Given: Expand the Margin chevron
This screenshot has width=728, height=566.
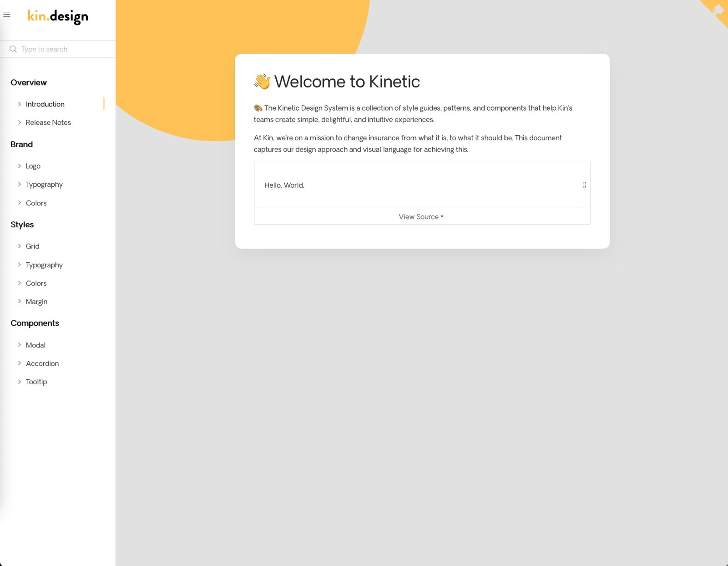Looking at the screenshot, I should tap(20, 301).
